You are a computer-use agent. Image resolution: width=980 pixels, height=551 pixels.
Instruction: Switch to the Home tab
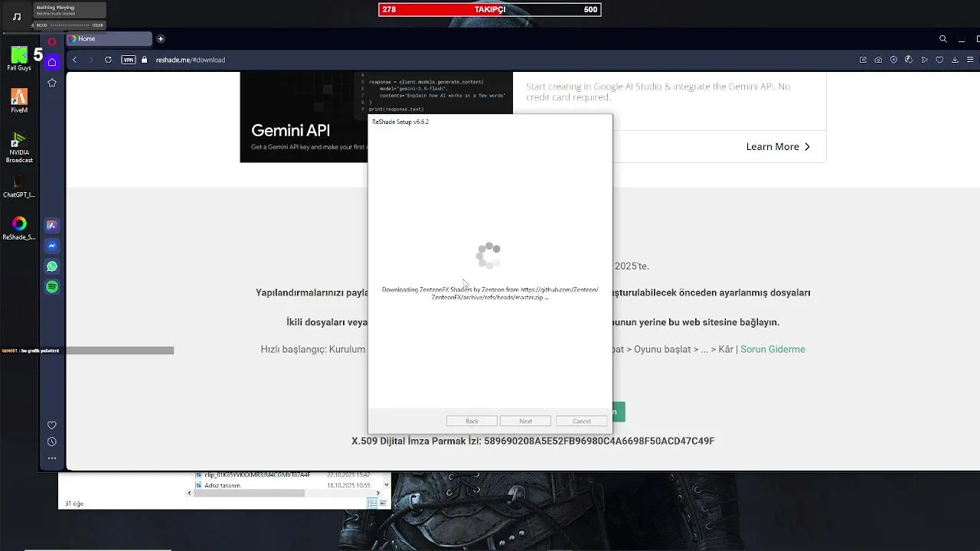point(109,39)
